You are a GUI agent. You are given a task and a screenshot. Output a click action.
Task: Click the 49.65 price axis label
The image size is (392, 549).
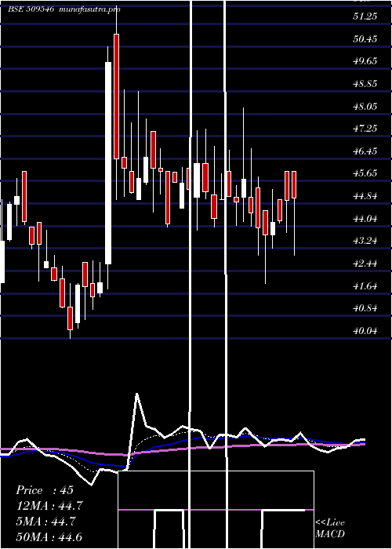(x=365, y=61)
